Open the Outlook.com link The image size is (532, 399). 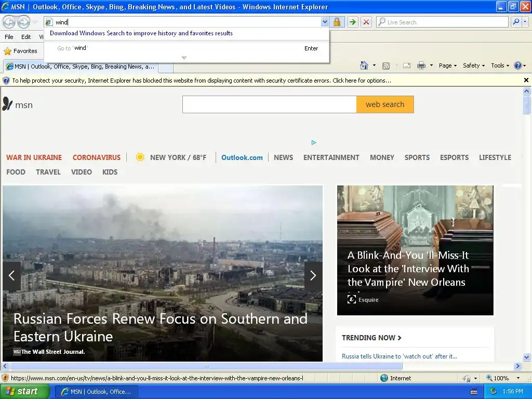242,158
